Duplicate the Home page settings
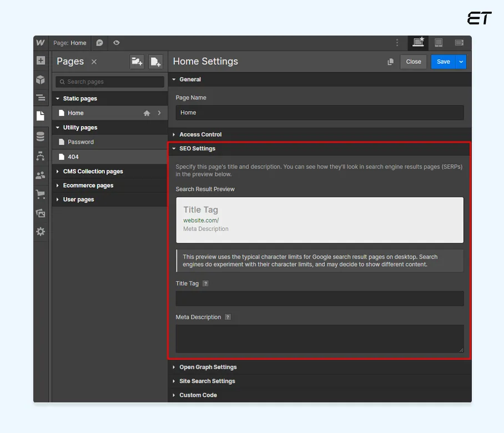 [x=391, y=62]
